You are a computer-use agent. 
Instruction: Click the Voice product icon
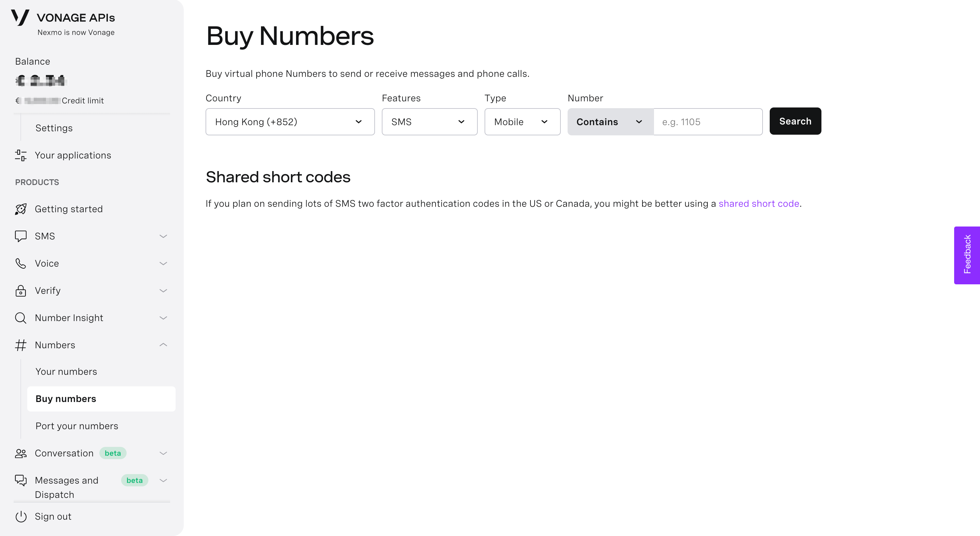click(20, 263)
